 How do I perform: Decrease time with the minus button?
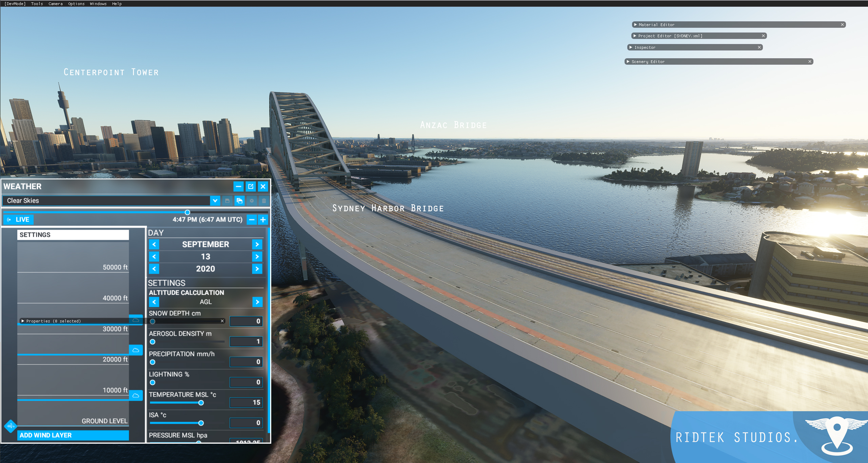click(x=252, y=219)
